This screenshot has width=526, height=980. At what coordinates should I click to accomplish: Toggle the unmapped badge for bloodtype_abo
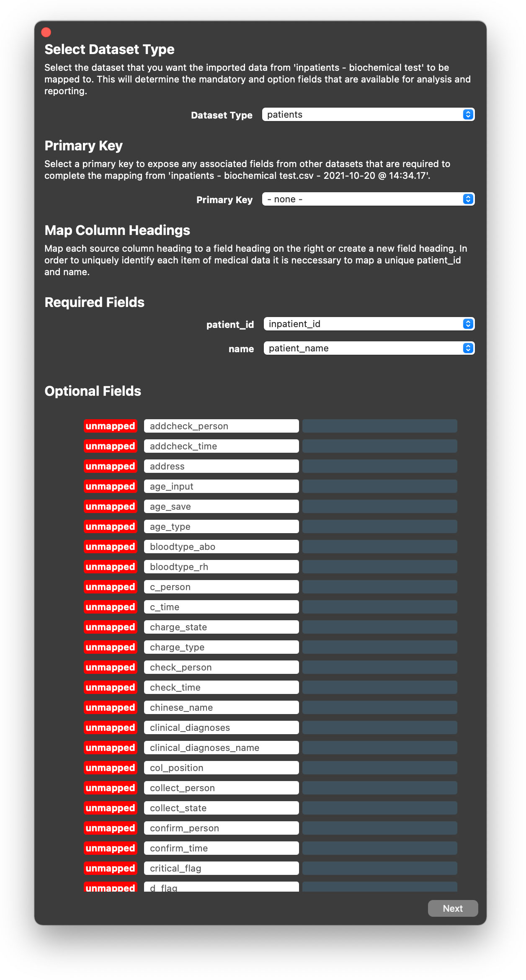coord(110,547)
